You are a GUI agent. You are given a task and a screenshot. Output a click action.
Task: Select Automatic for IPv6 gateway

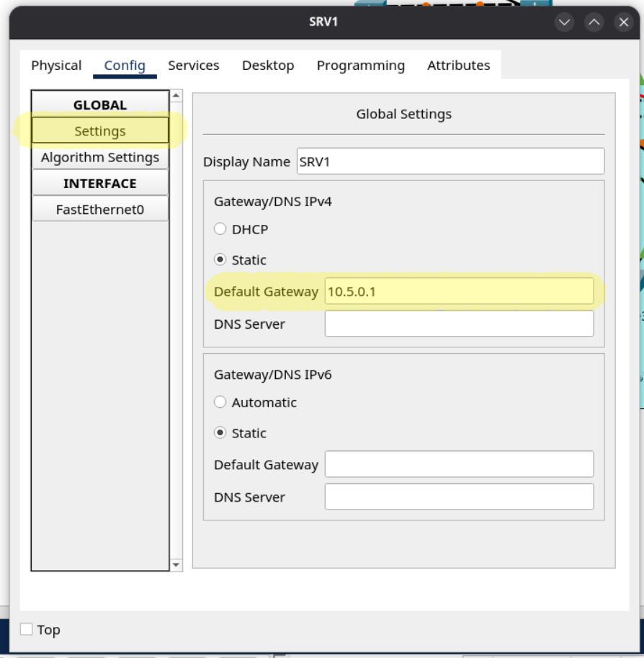[x=220, y=402]
